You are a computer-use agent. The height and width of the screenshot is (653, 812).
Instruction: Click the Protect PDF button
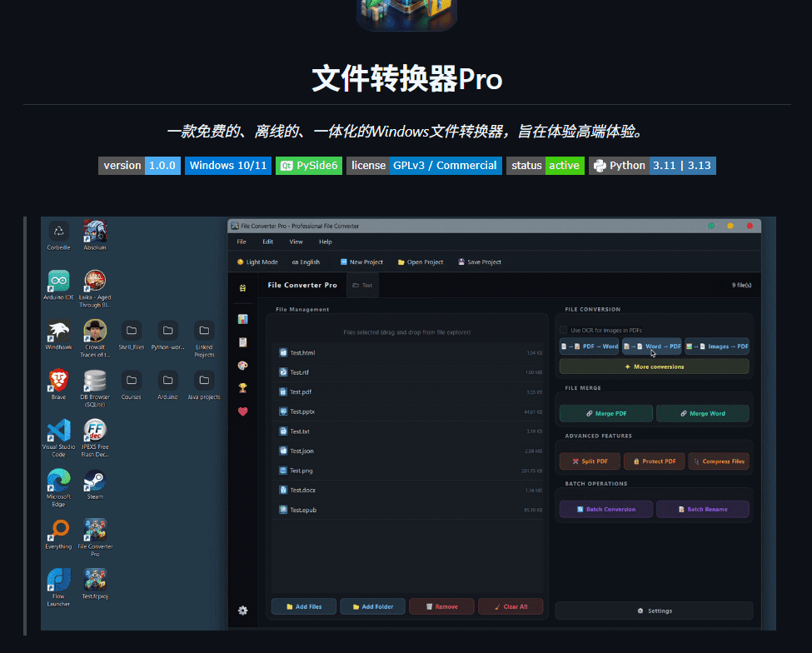653,461
